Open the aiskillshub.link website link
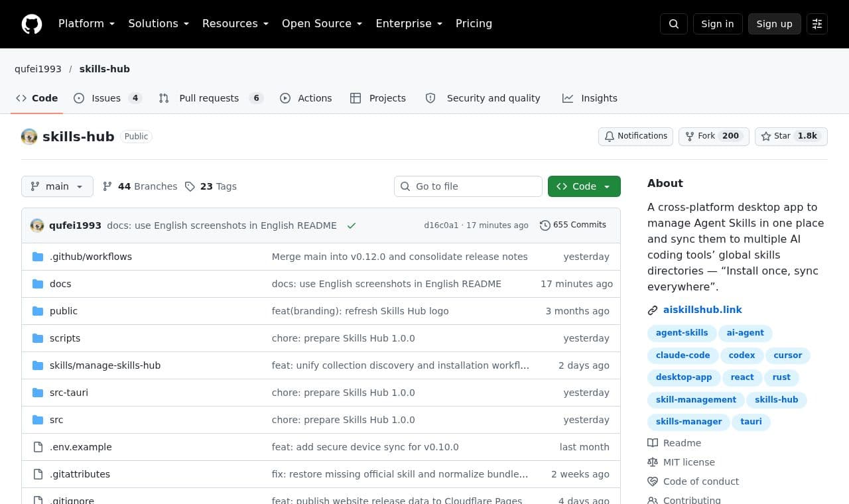The height and width of the screenshot is (504, 849). (x=702, y=310)
